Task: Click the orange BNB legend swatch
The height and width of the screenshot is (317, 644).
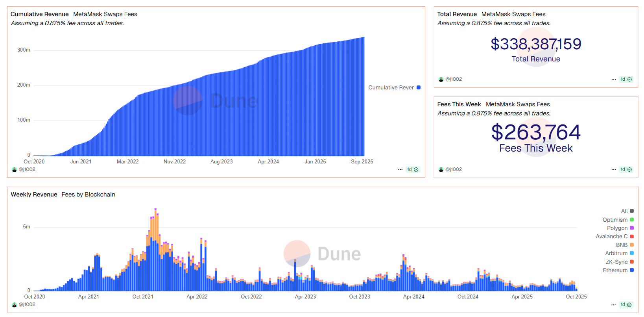Action: tap(632, 245)
